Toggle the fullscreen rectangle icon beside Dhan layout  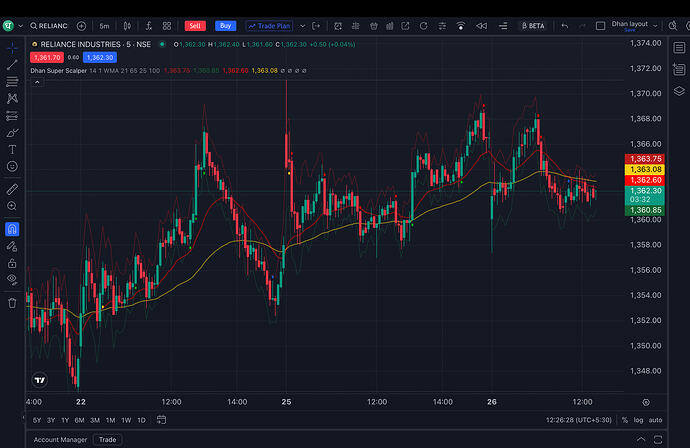tap(600, 26)
